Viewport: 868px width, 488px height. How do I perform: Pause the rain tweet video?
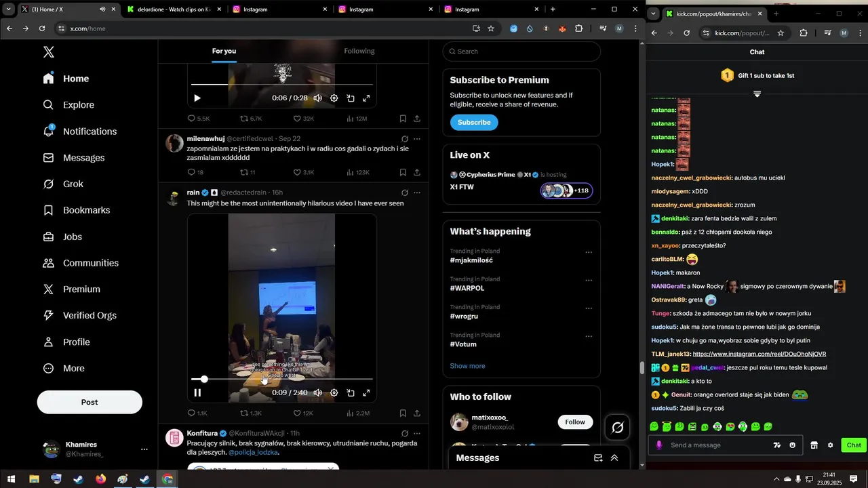click(x=197, y=392)
